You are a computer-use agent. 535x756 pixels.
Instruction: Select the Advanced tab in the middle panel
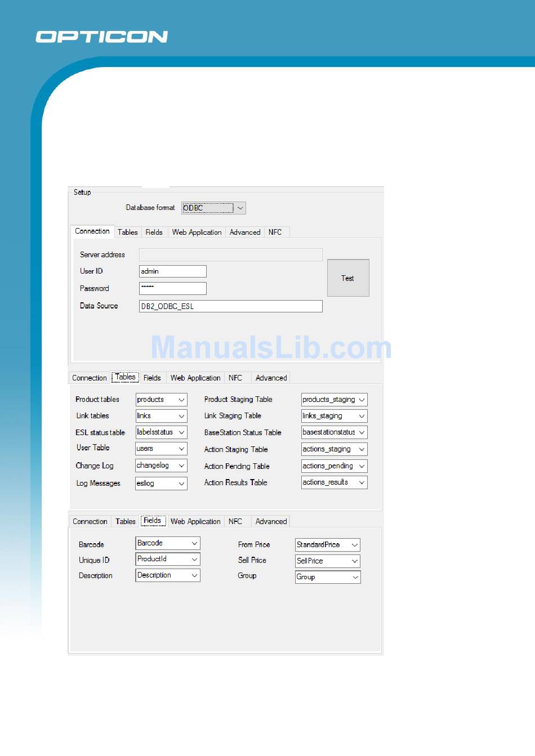271,378
